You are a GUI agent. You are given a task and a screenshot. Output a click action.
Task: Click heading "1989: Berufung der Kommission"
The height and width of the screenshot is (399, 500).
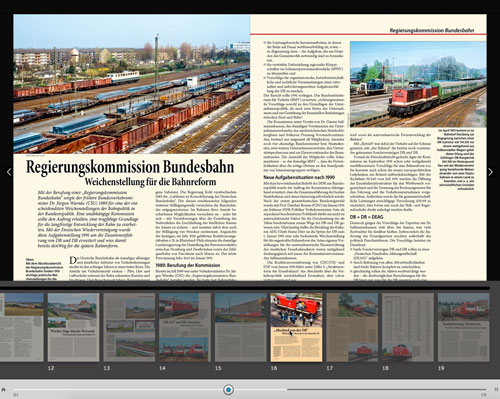pyautogui.click(x=188, y=265)
